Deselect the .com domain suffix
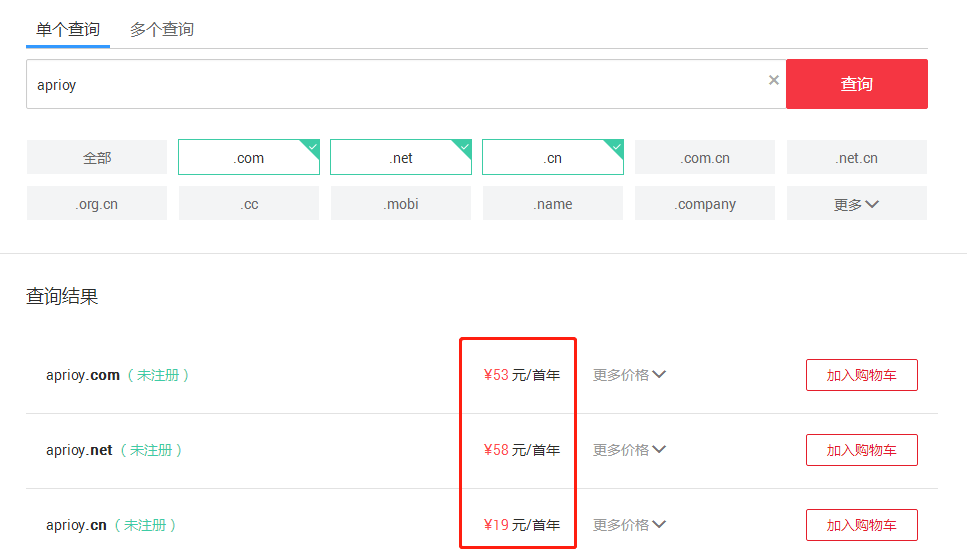967x556 pixels. [249, 158]
